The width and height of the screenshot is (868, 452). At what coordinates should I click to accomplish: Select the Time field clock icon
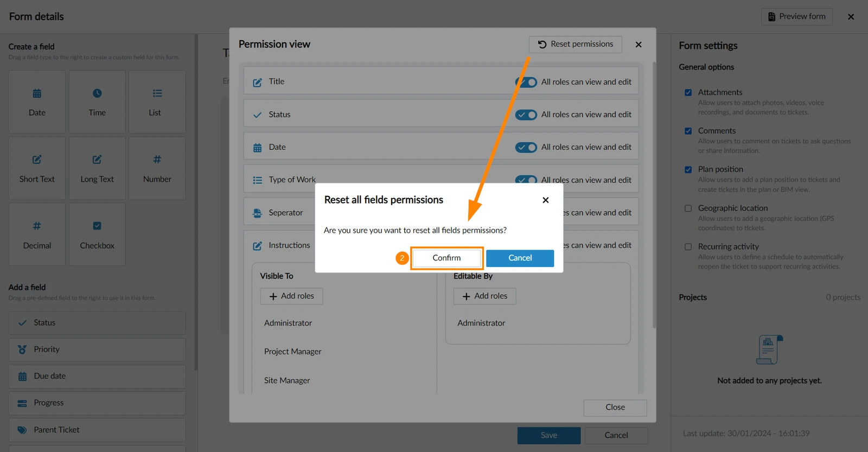pyautogui.click(x=97, y=93)
